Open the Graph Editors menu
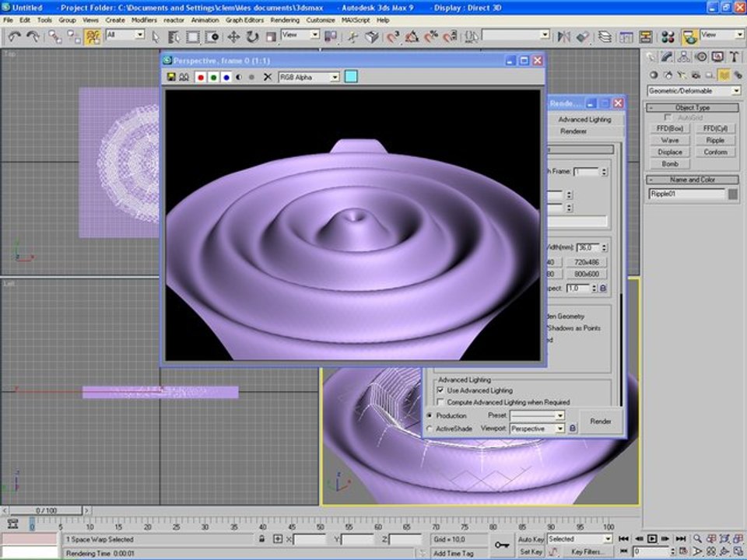This screenshot has width=747, height=560. [244, 20]
